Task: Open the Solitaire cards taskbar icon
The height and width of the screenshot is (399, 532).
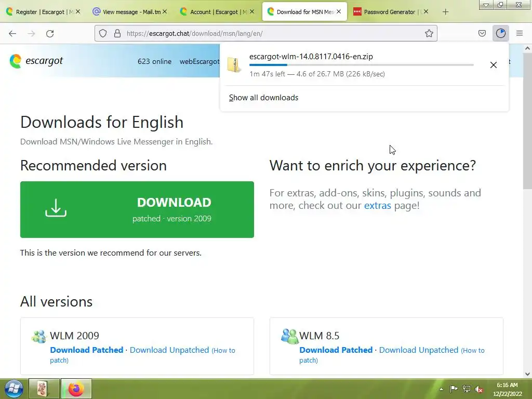Action: (44, 389)
